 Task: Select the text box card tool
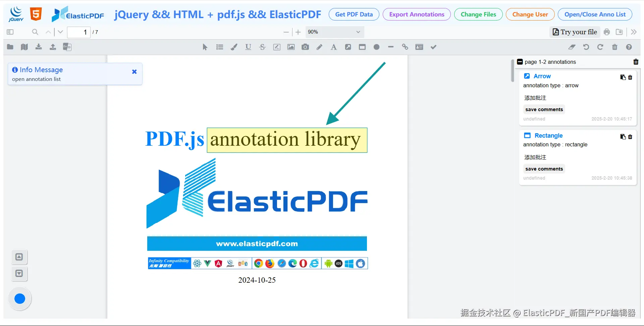point(419,47)
